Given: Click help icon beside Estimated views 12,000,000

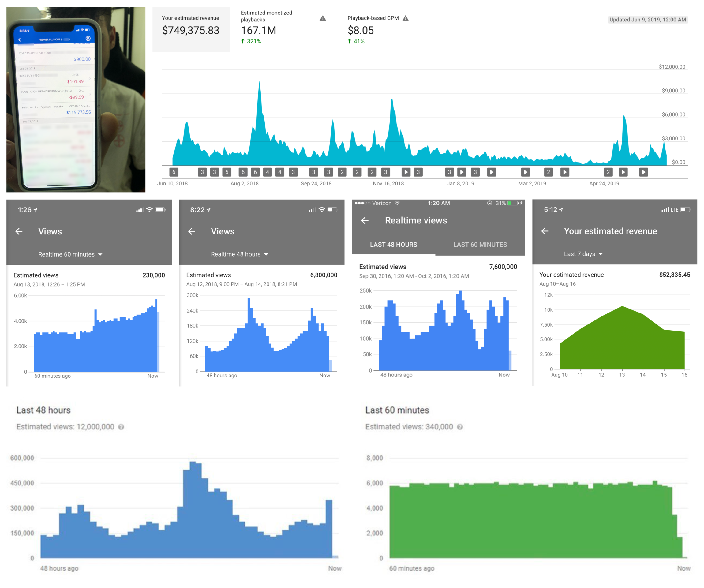Looking at the screenshot, I should click(x=121, y=427).
